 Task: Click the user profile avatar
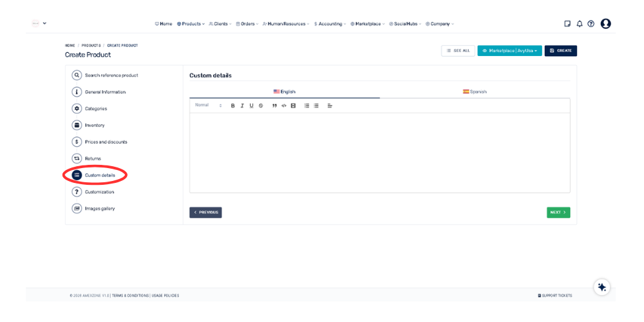point(605,24)
